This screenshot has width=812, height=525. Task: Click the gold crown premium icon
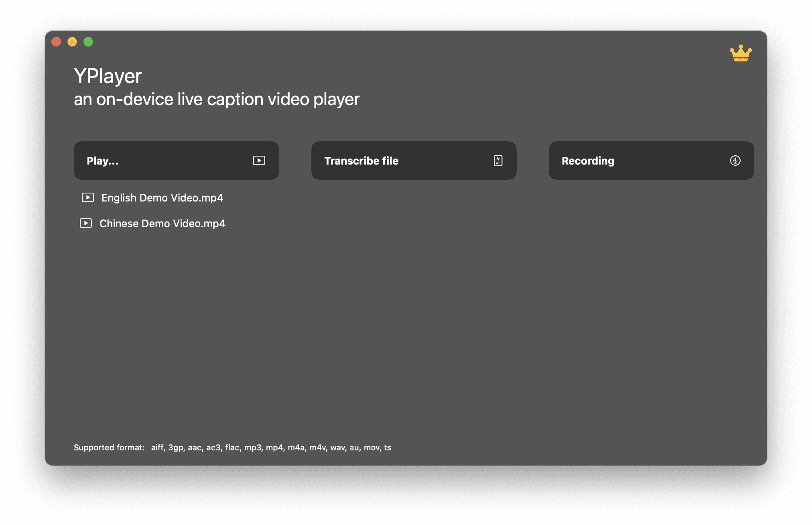pyautogui.click(x=740, y=53)
